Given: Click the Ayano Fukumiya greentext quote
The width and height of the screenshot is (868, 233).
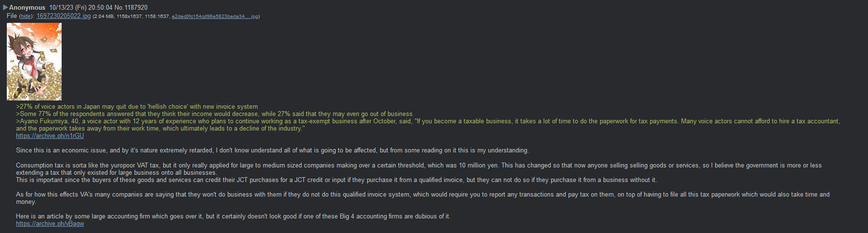Looking at the screenshot, I should (x=427, y=121).
